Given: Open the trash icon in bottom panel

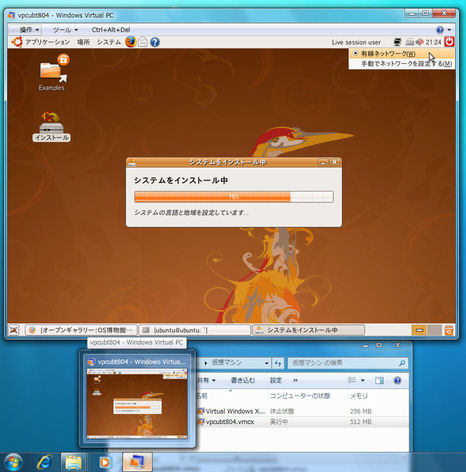Looking at the screenshot, I should (449, 330).
